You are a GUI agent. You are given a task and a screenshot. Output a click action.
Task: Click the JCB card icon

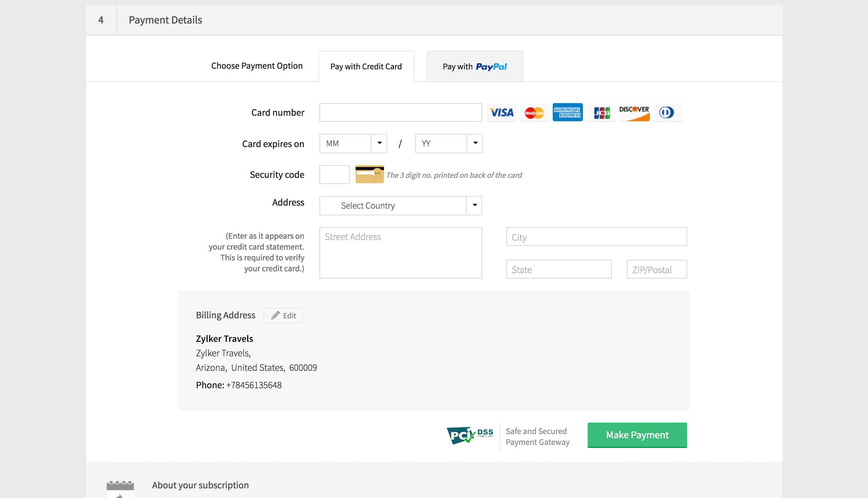pyautogui.click(x=601, y=112)
